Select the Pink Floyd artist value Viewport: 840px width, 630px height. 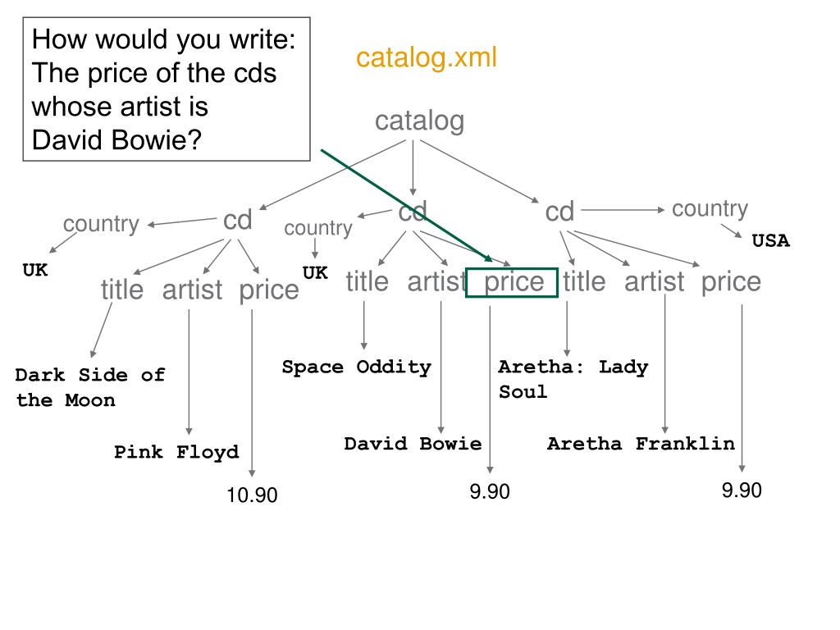[177, 452]
